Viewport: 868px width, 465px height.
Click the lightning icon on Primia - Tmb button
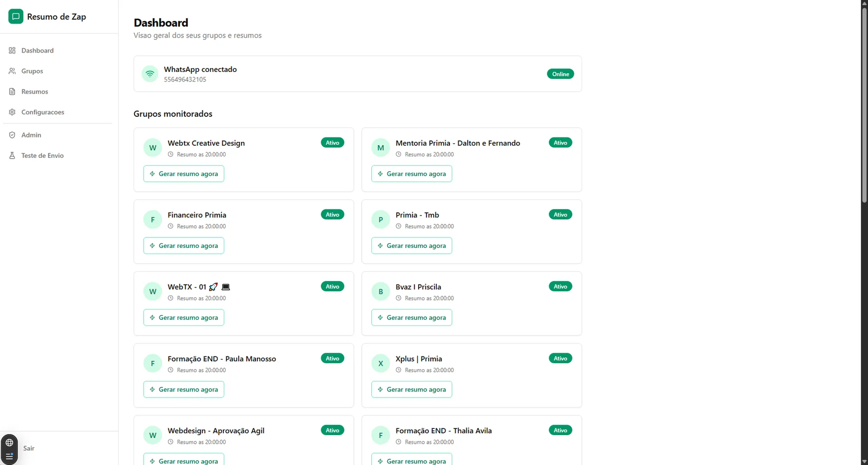pyautogui.click(x=380, y=246)
